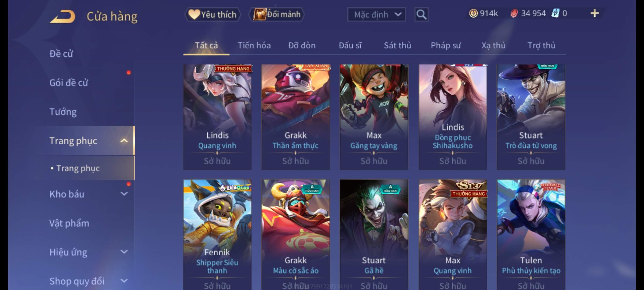Tap the back arrow beside Cửa hàng
This screenshot has width=644, height=290.
(x=63, y=17)
